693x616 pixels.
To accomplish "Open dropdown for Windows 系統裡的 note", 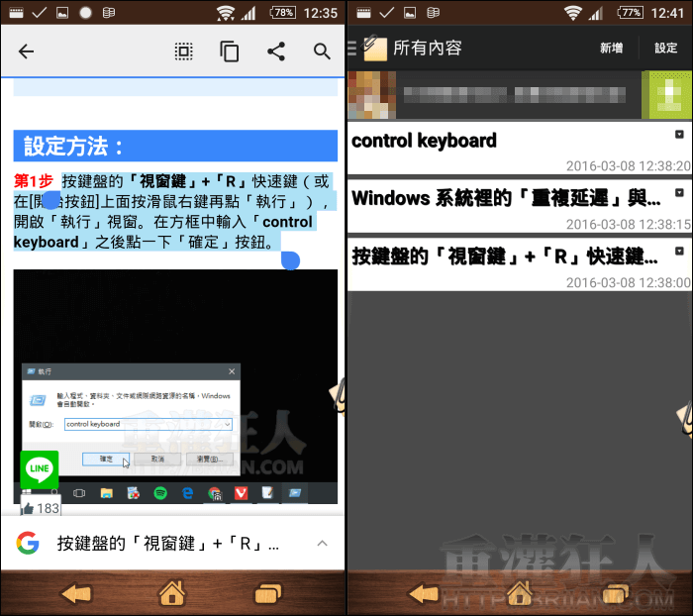I will (x=679, y=192).
